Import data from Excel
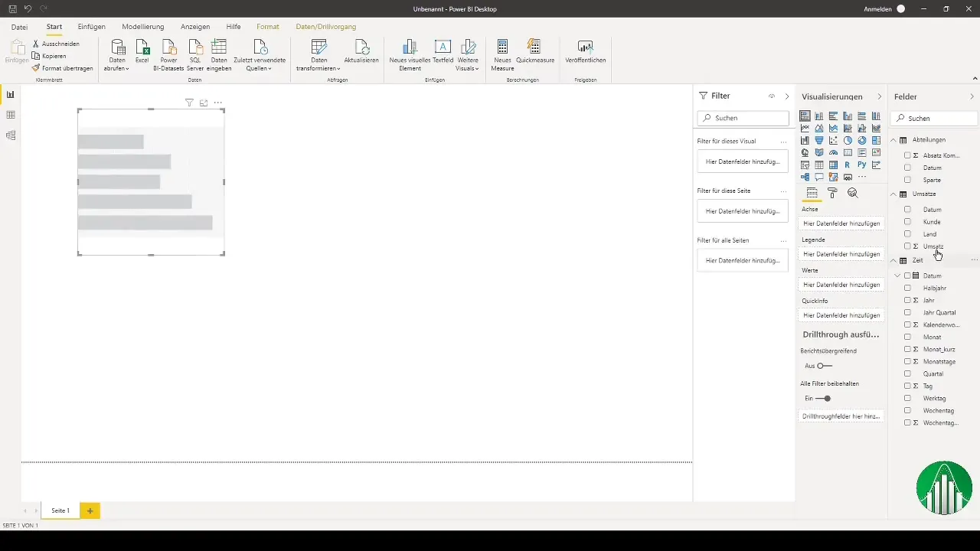The image size is (980, 551). pyautogui.click(x=142, y=51)
